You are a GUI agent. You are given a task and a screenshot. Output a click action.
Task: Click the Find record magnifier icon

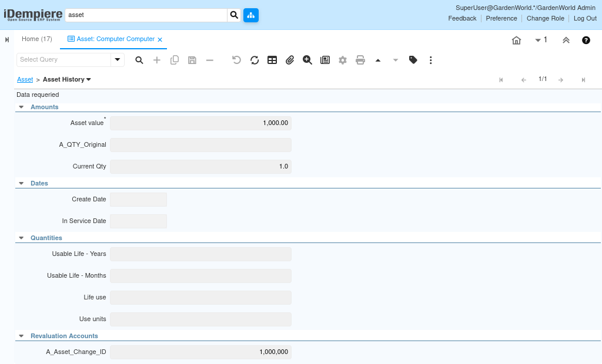(139, 60)
